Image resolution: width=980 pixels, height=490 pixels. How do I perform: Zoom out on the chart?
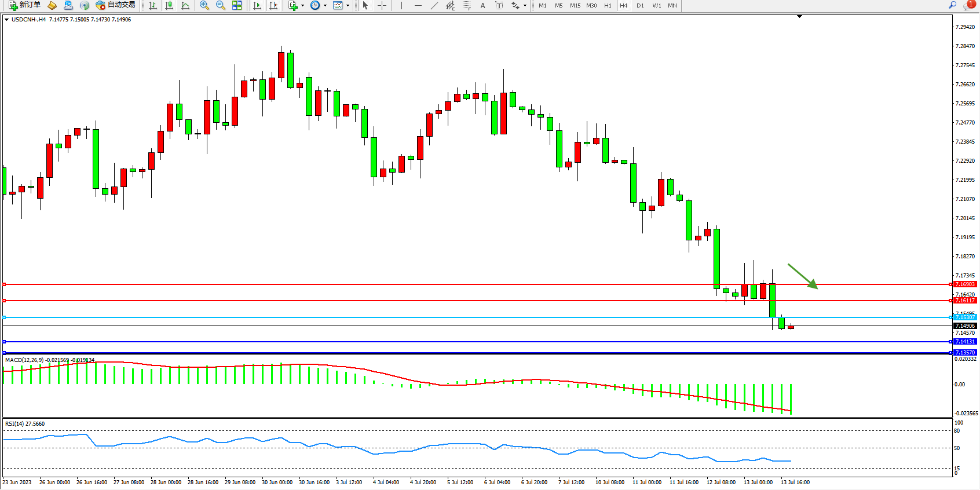tap(221, 5)
